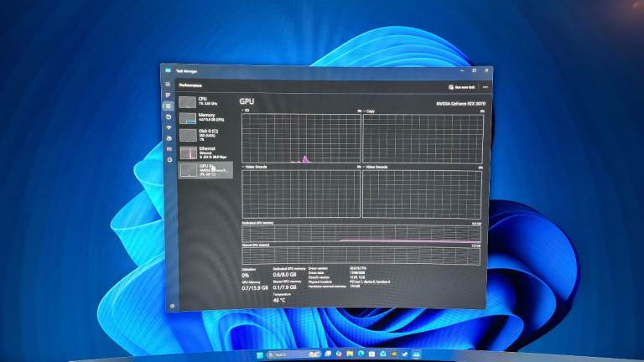The width and height of the screenshot is (644, 362).
Task: Click the 0.7/15.9 GB GPU memory value
Action: point(255,288)
